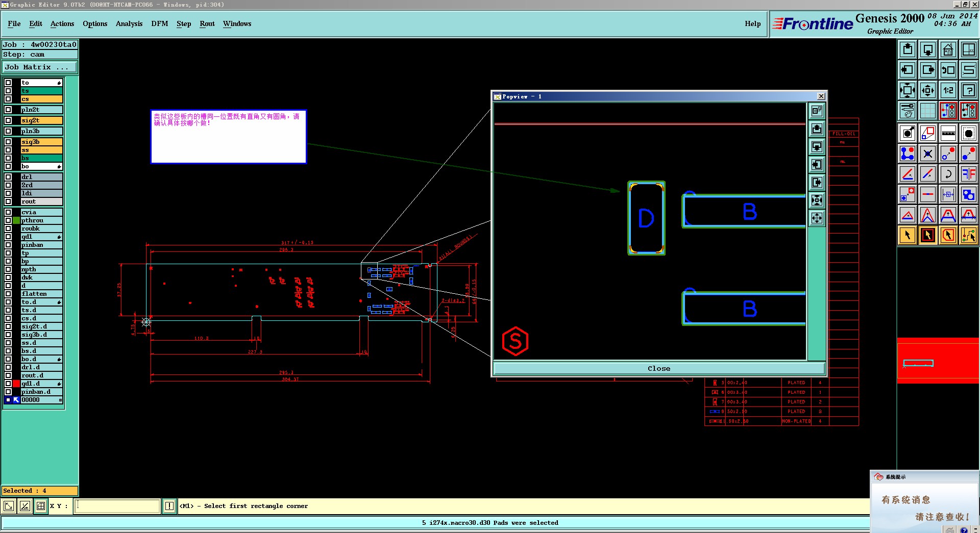Toggle the checkbox for layer pinban.d
980x533 pixels.
click(8, 392)
